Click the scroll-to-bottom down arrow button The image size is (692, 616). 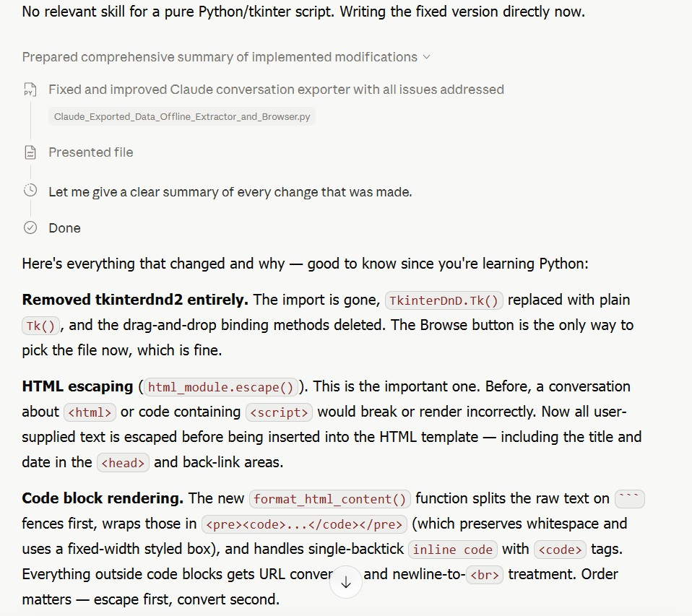click(x=346, y=583)
